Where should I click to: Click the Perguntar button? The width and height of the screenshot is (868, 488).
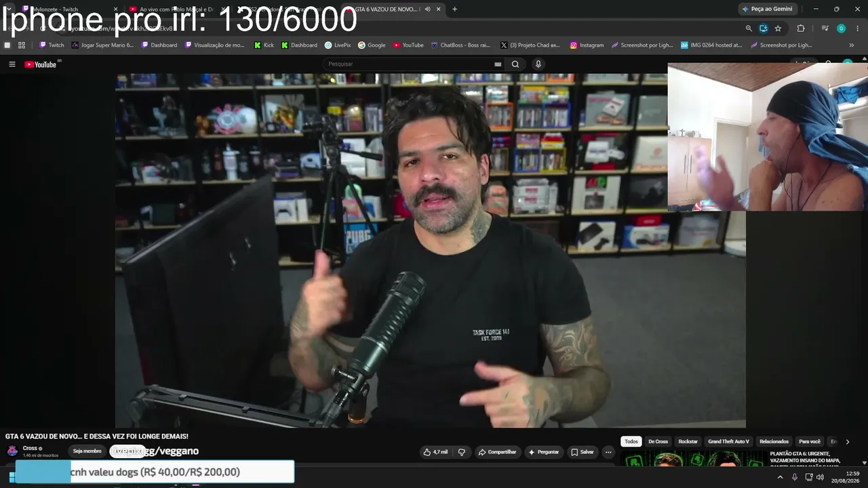coord(544,452)
